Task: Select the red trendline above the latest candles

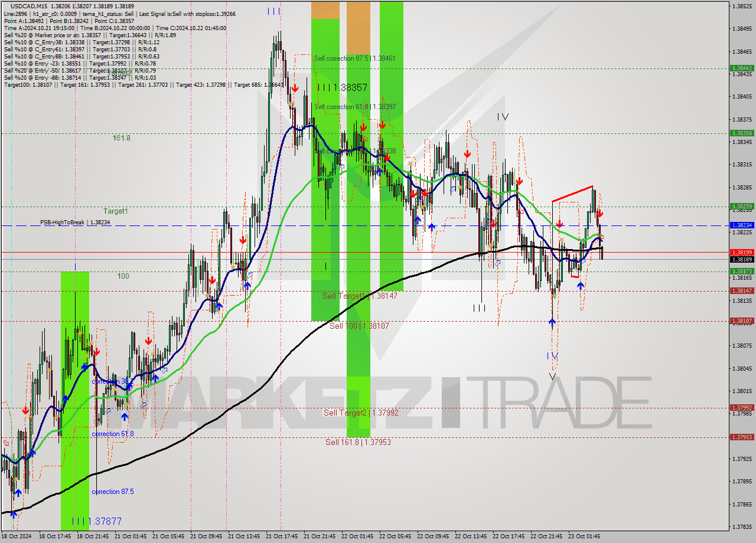Action: [x=572, y=194]
